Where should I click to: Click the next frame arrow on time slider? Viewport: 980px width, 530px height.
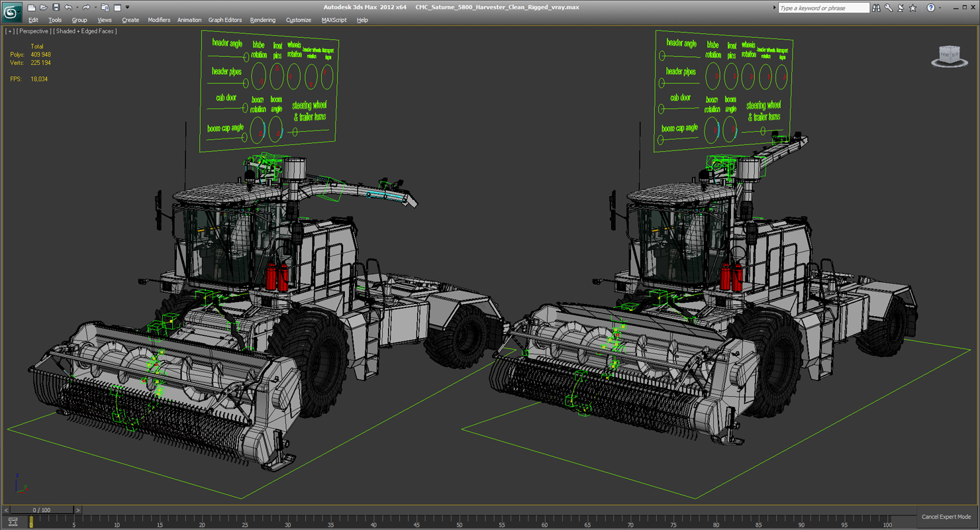pyautogui.click(x=77, y=510)
